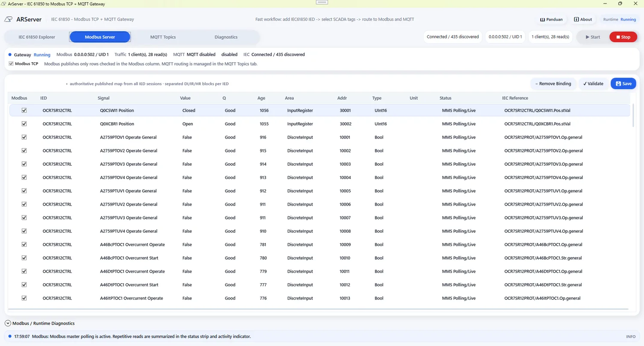The image size is (644, 346).
Task: Click the 'Closed' value cell
Action: 189,110
